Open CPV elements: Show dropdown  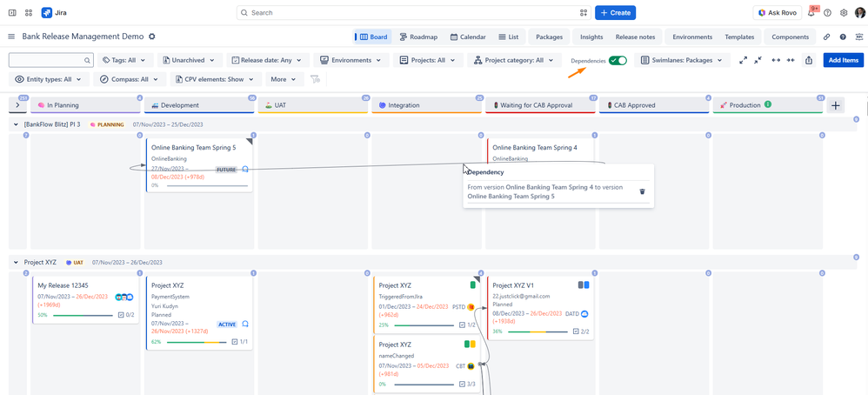216,79
